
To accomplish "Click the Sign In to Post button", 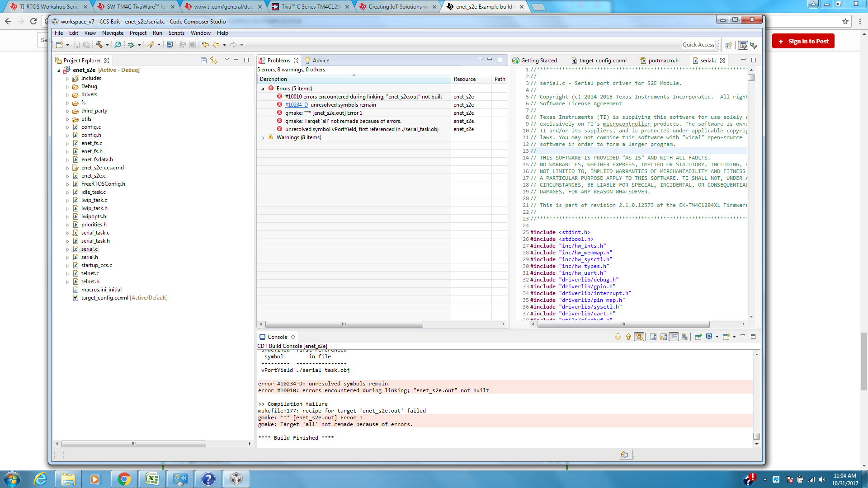I will 803,41.
